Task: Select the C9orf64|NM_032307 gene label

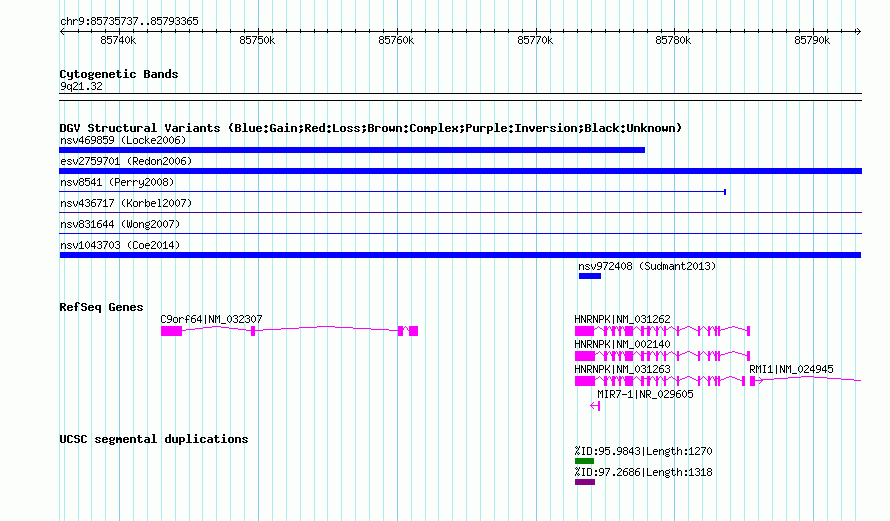Action: [211, 320]
